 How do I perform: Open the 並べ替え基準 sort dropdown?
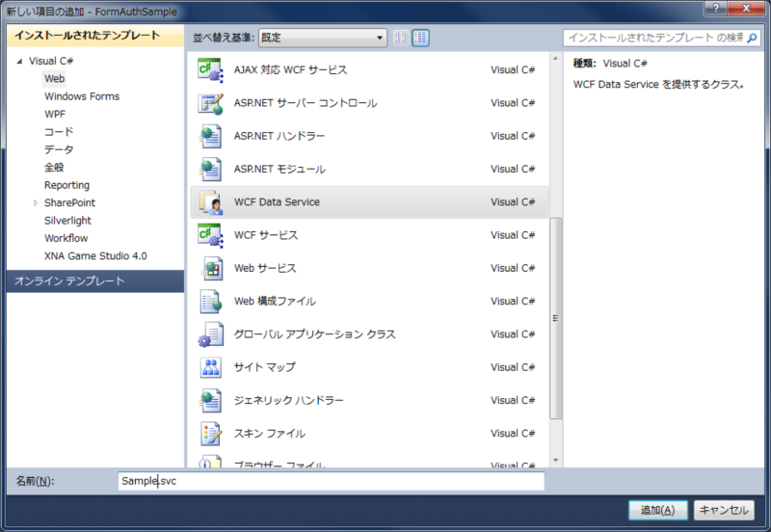point(323,38)
